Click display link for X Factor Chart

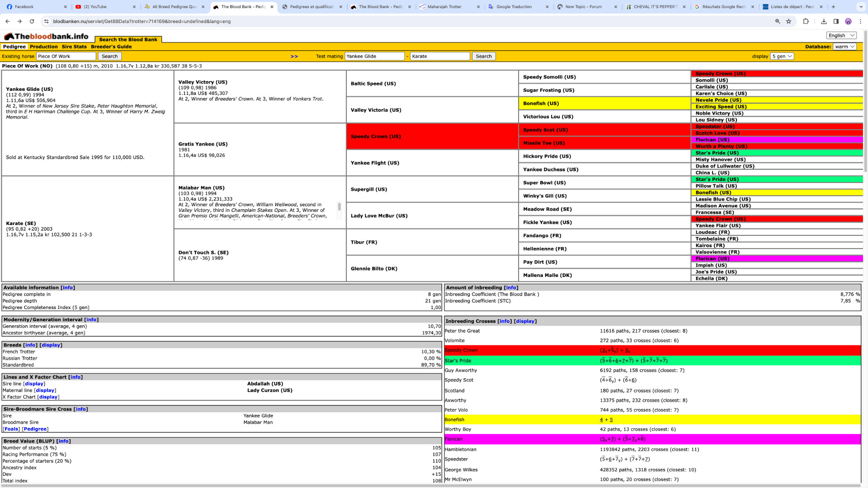pyautogui.click(x=48, y=397)
